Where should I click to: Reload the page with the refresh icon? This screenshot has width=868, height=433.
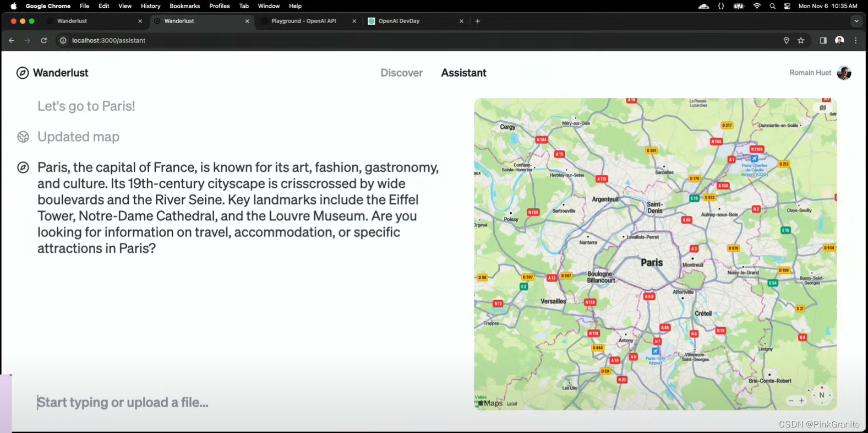pyautogui.click(x=43, y=40)
